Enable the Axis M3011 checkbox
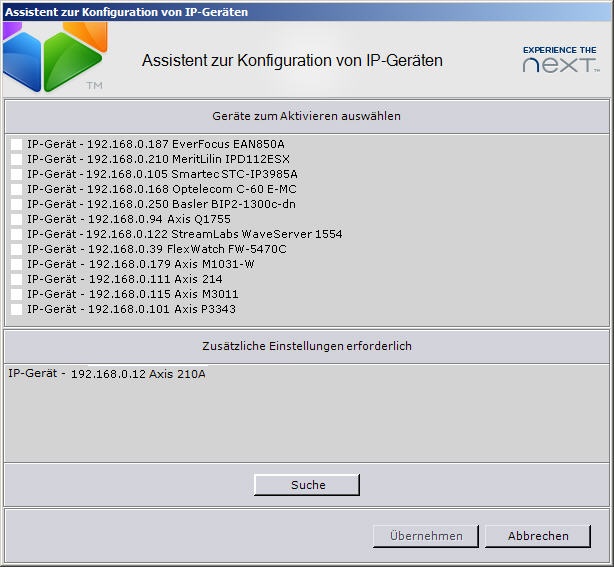 pos(16,294)
